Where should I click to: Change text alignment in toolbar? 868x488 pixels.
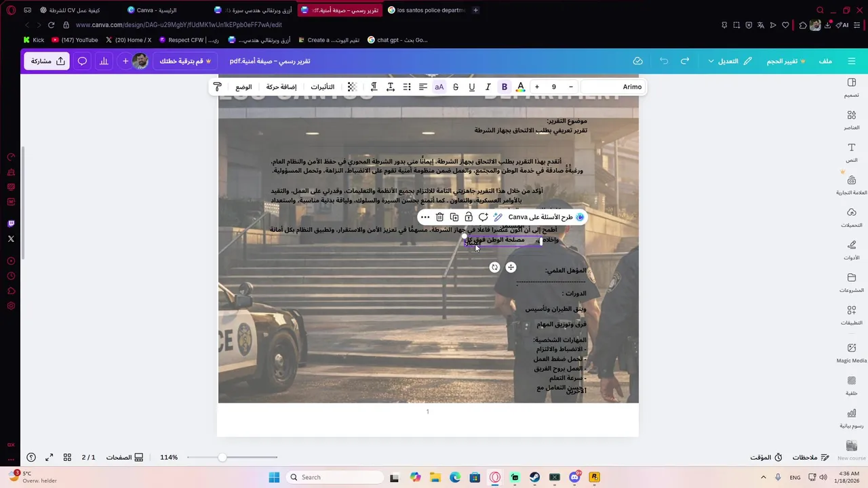[422, 87]
